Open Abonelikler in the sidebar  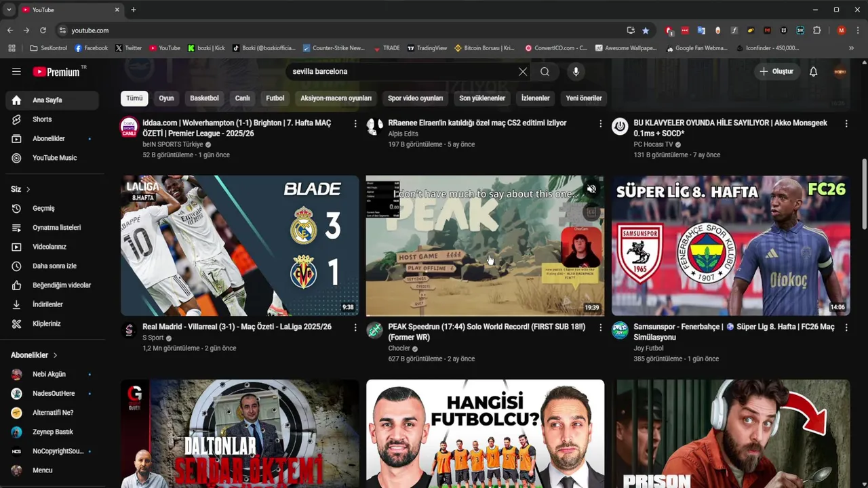52,138
